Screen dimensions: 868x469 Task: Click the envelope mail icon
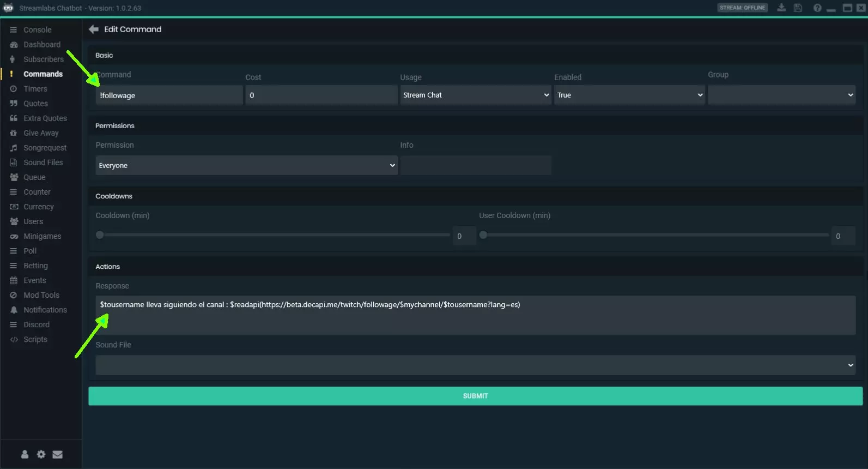coord(58,454)
